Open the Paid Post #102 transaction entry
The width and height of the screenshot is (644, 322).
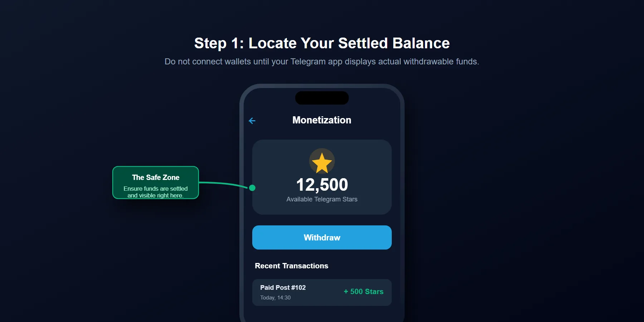pos(283,287)
